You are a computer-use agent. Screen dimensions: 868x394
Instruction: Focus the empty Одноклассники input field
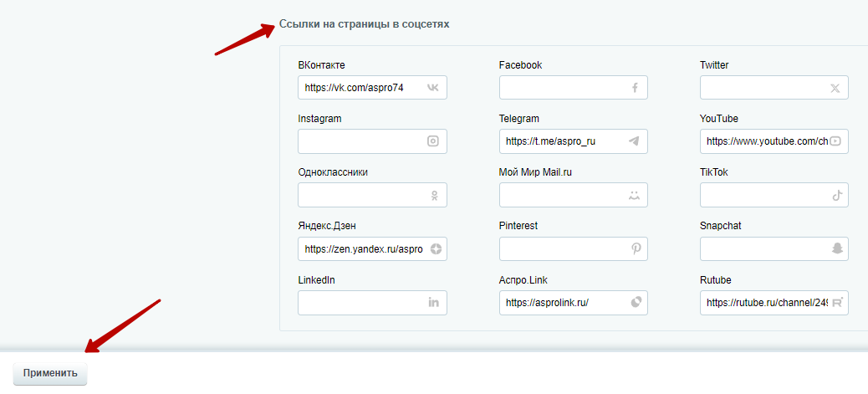tap(372, 195)
